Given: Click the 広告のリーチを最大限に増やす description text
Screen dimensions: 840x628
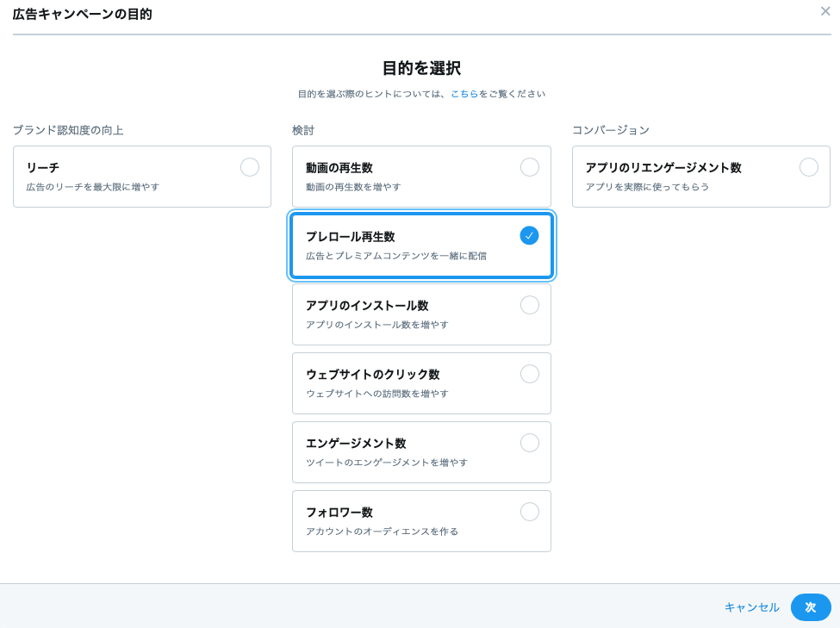Looking at the screenshot, I should point(93,187).
